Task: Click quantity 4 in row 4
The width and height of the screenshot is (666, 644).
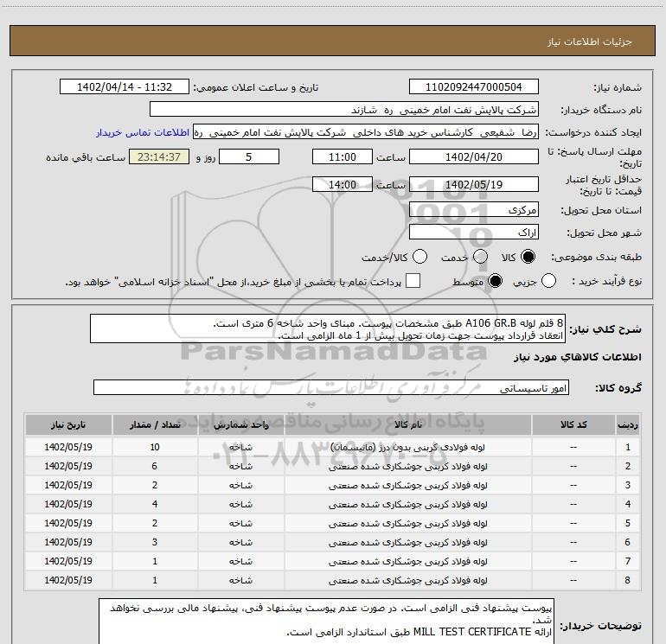Action: tap(155, 504)
